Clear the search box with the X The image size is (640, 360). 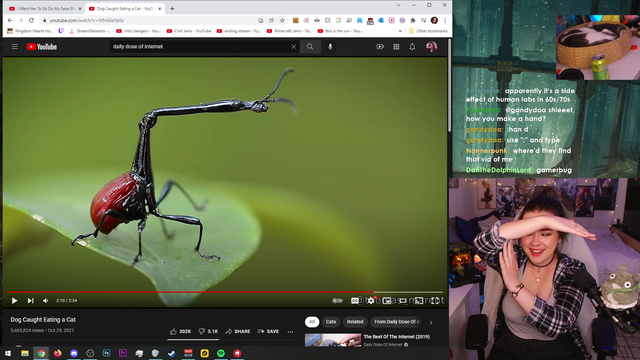[293, 47]
